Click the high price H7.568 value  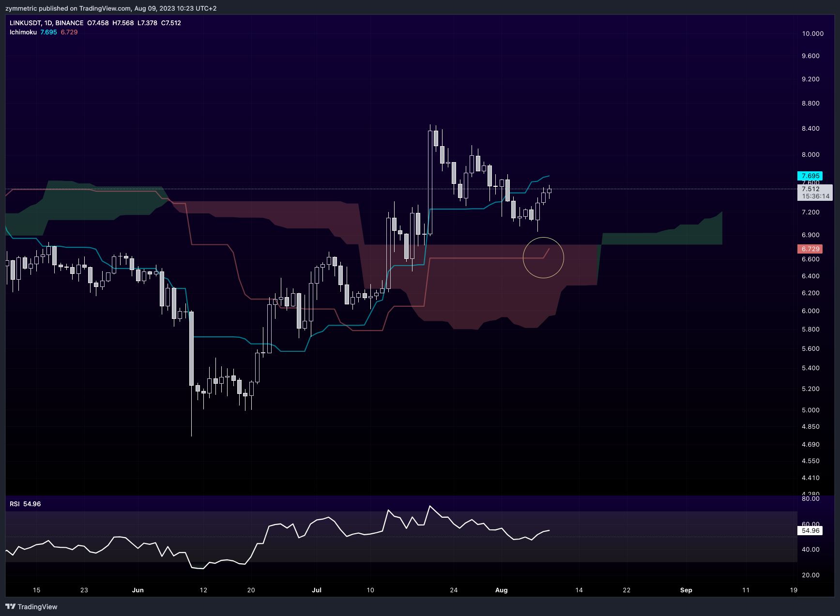[x=123, y=23]
